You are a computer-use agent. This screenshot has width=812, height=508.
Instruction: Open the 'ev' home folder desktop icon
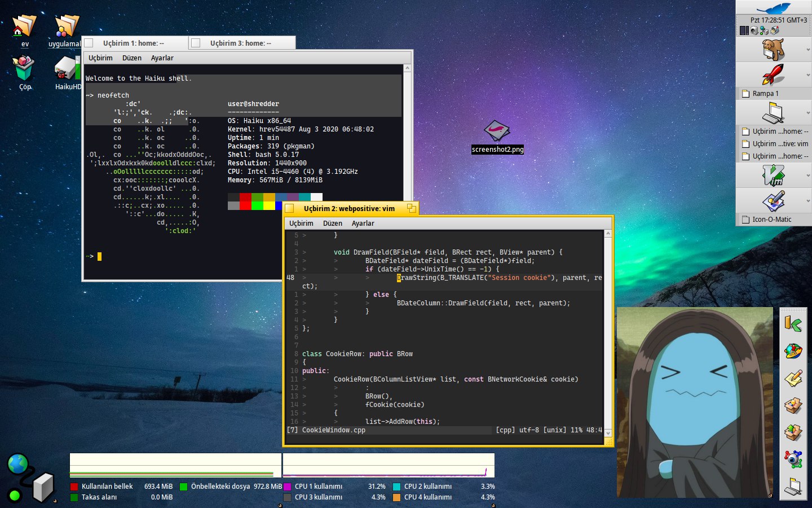point(24,26)
